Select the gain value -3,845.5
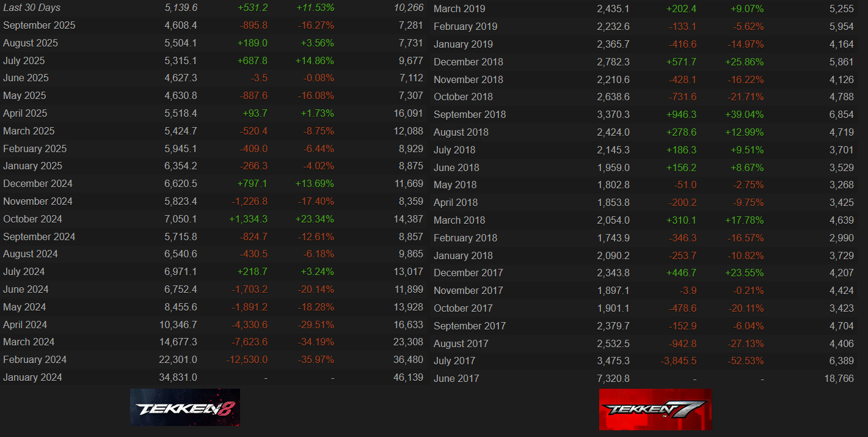The height and width of the screenshot is (437, 868). point(679,361)
